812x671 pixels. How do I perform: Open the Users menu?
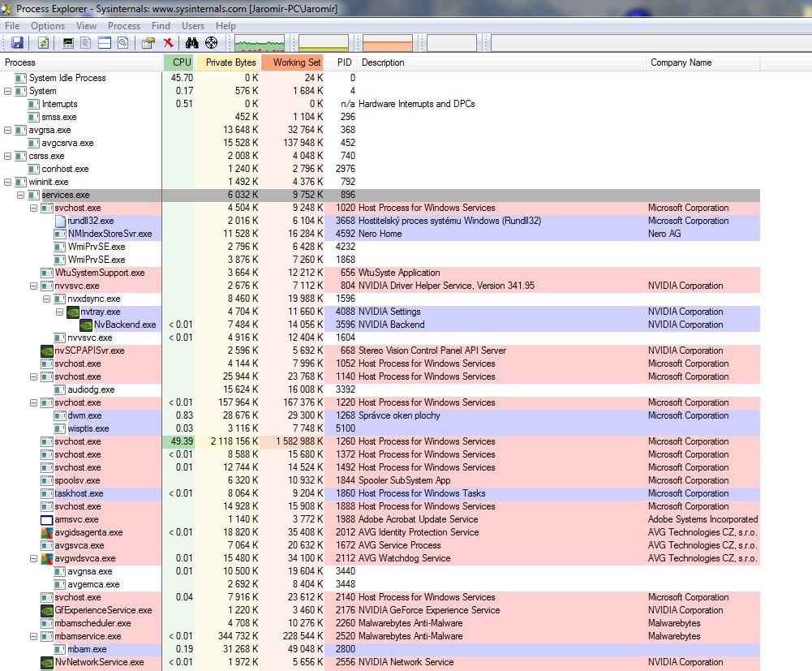tap(192, 26)
